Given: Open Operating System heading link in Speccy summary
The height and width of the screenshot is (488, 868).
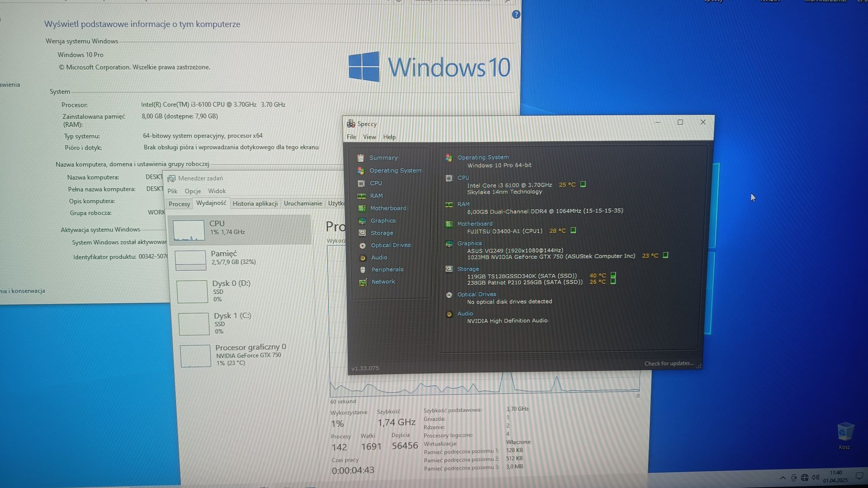Looking at the screenshot, I should pos(483,157).
